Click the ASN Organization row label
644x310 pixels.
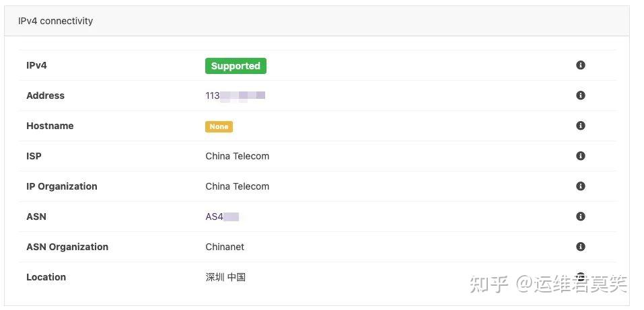pyautogui.click(x=67, y=247)
